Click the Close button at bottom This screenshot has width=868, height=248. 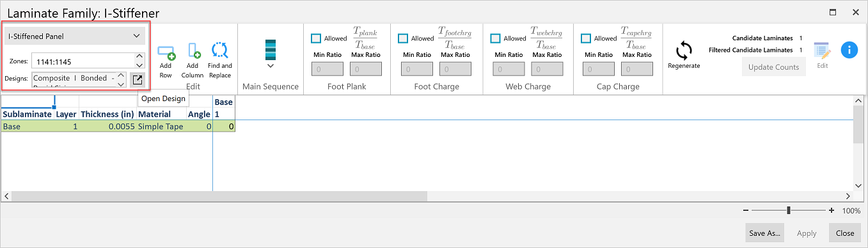[x=845, y=233]
